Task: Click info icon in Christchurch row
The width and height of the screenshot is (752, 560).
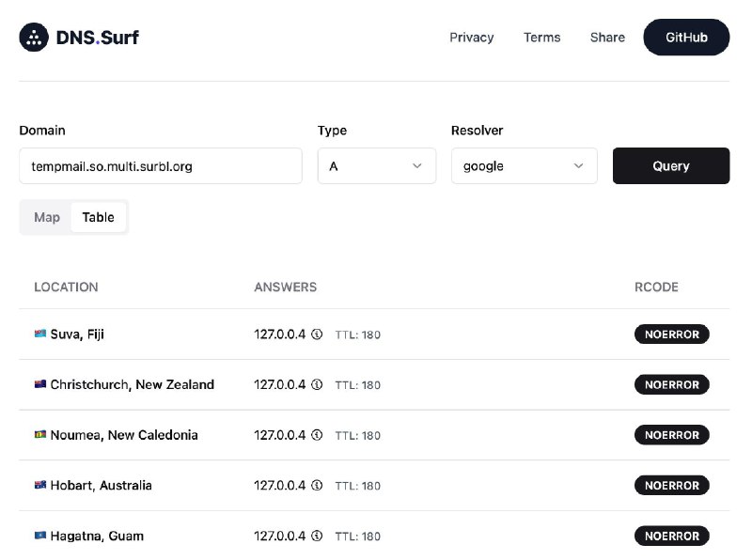Action: 317,385
